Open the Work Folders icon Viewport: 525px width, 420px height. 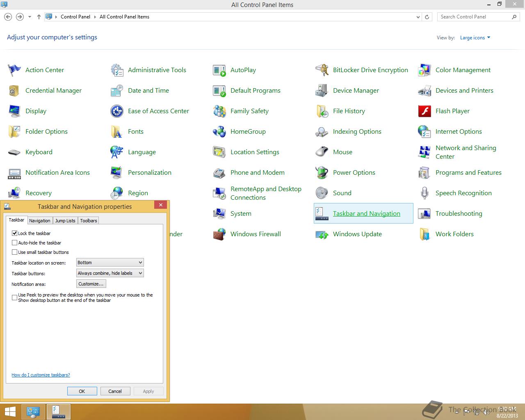pos(425,234)
